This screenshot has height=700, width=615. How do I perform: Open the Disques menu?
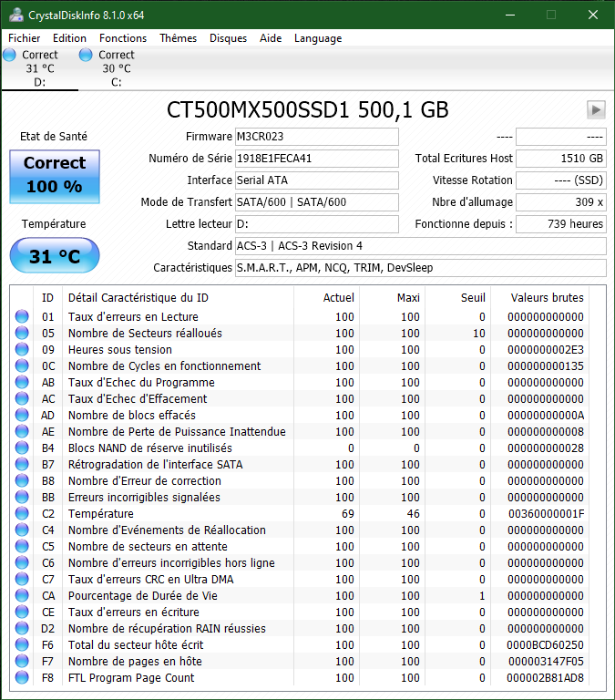[228, 38]
